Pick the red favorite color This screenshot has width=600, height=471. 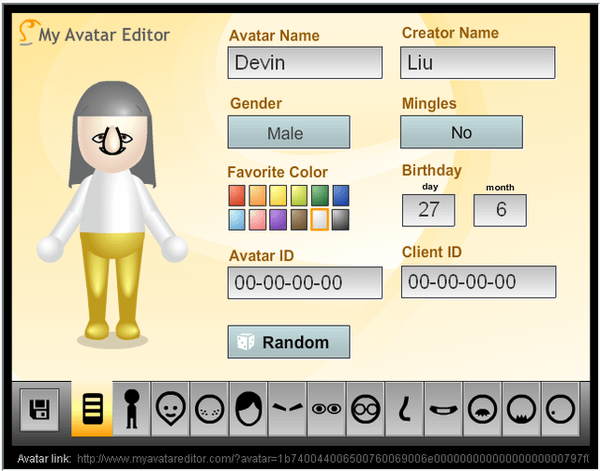(237, 196)
